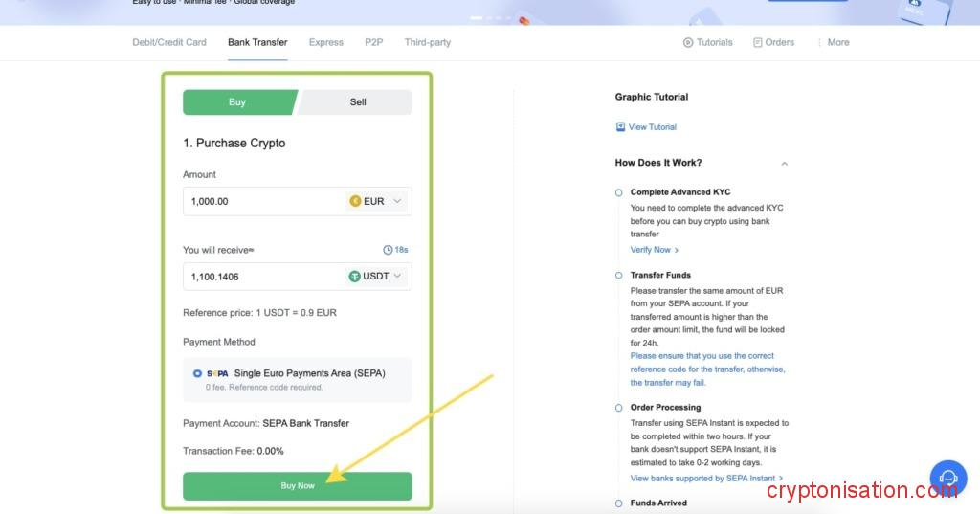
Task: Collapse the How Does It Work section
Action: 784,164
